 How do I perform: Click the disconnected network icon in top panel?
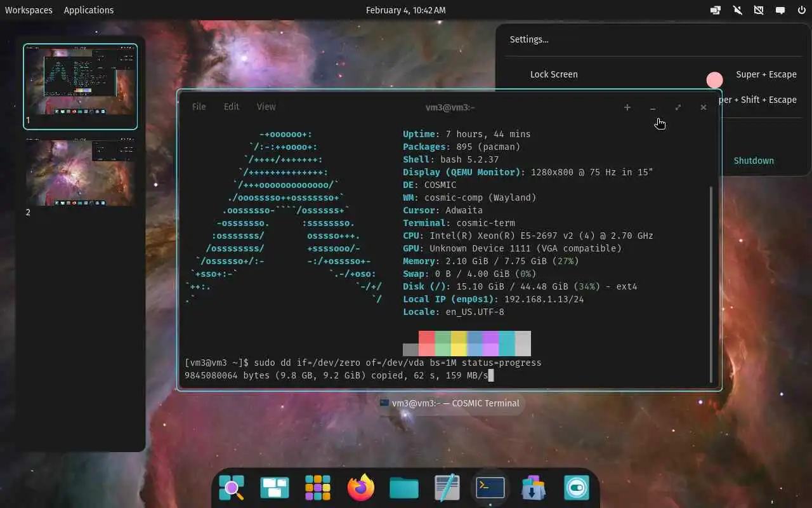click(758, 10)
